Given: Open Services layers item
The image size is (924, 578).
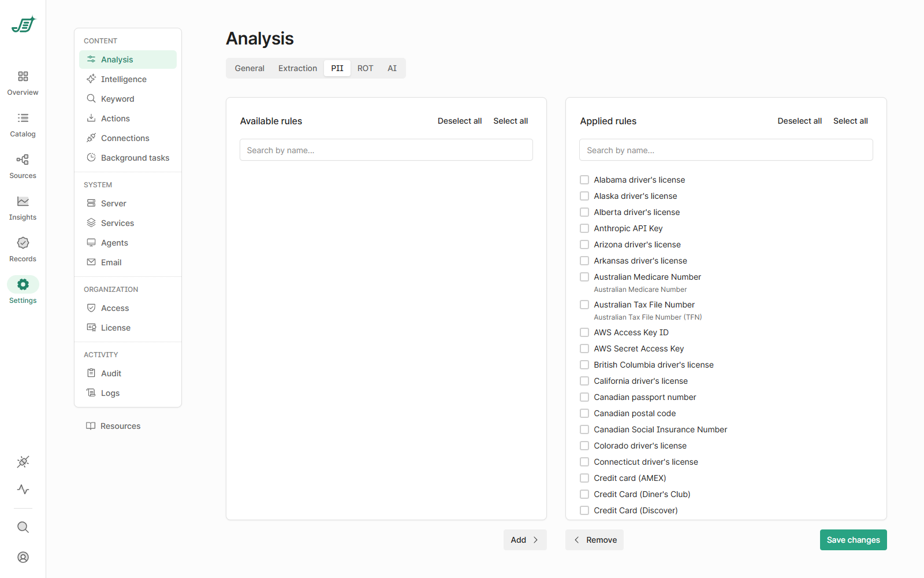Looking at the screenshot, I should click(128, 223).
